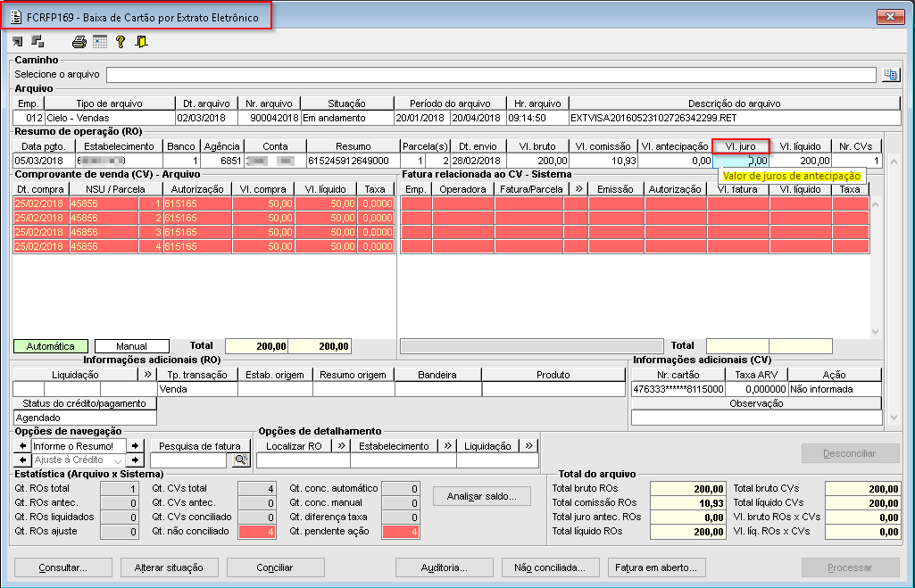This screenshot has width=915, height=588.
Task: Click the Analisar saldo button
Action: [x=482, y=496]
